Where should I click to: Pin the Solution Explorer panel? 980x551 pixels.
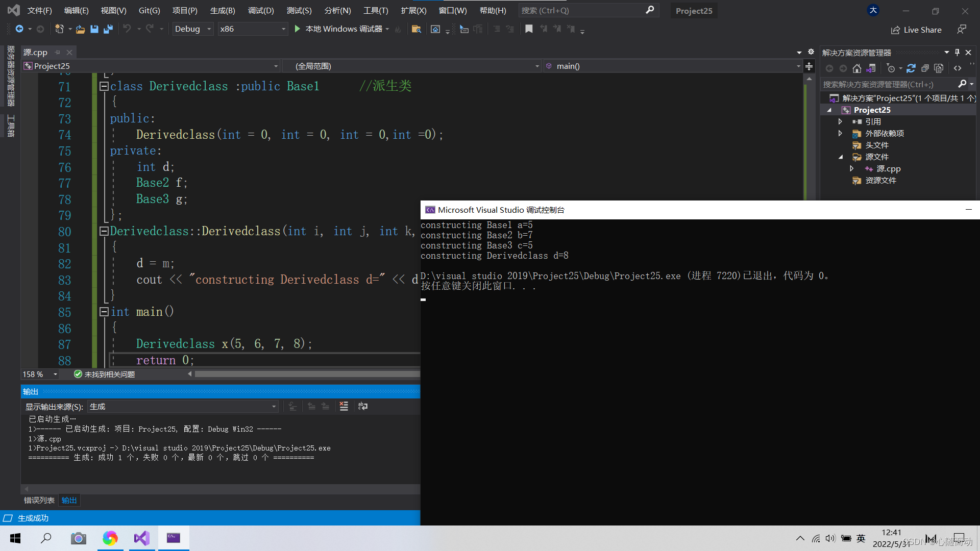point(957,52)
